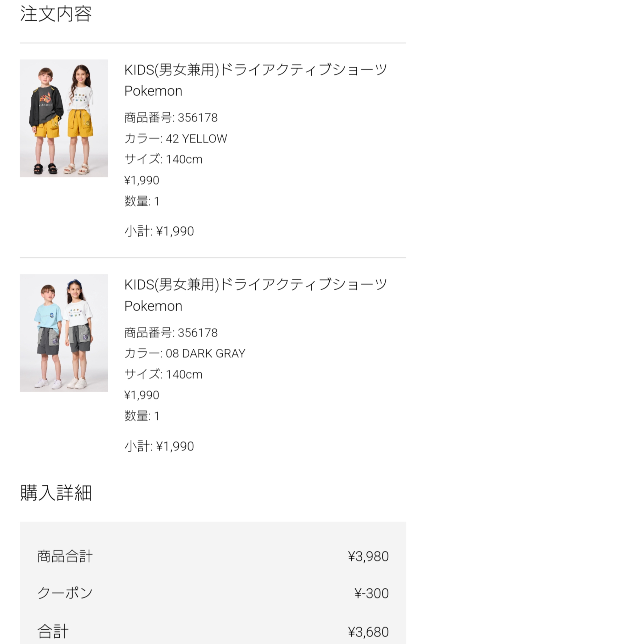Click the 数量 quantity of the yellow shorts
The height and width of the screenshot is (644, 644).
142,201
